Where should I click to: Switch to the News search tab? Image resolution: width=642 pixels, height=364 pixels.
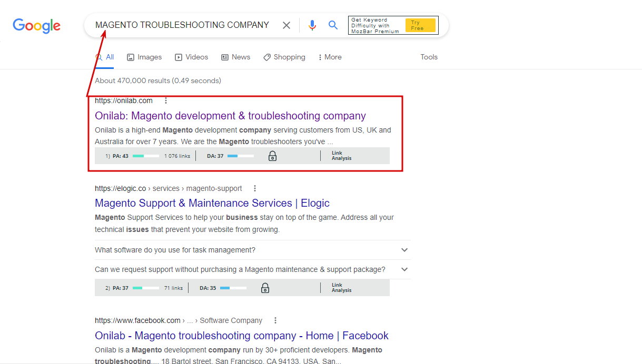(235, 57)
